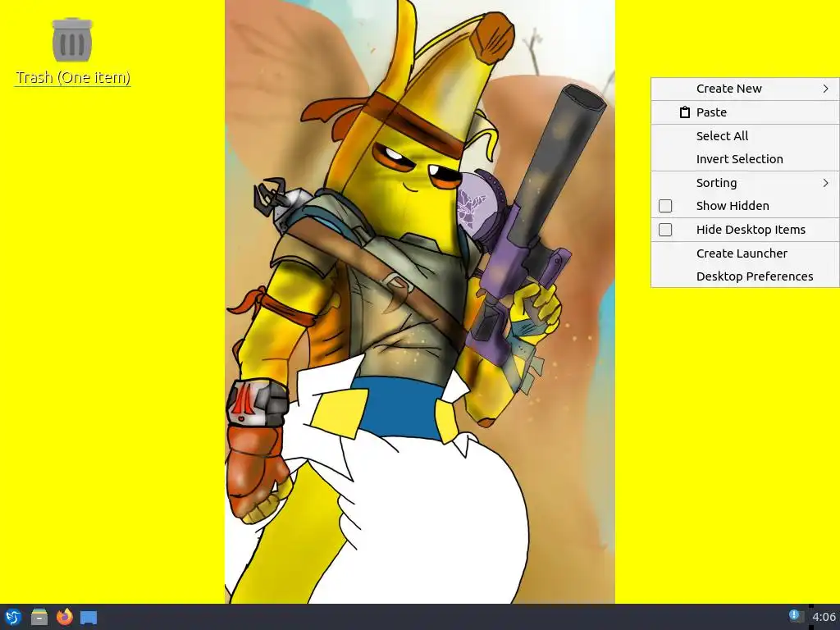Viewport: 840px width, 630px height.
Task: Launch Firefox from the taskbar
Action: point(65,617)
